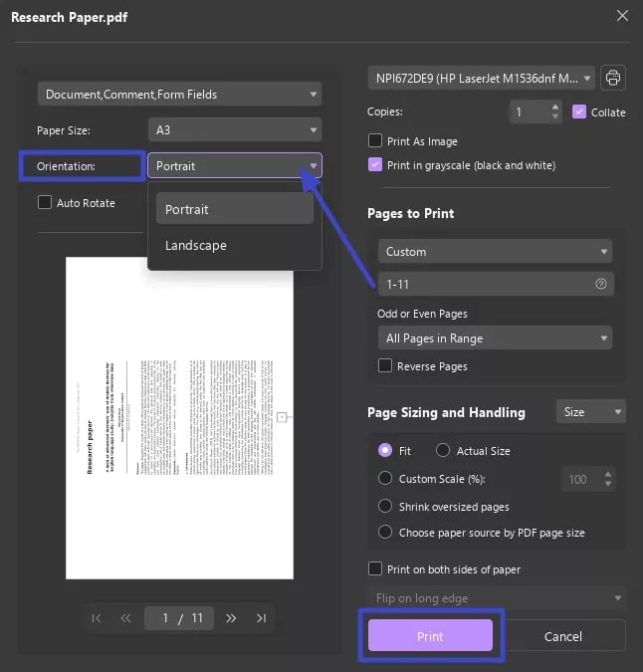This screenshot has width=643, height=672.
Task: Jump to last page of preview
Action: (261, 618)
